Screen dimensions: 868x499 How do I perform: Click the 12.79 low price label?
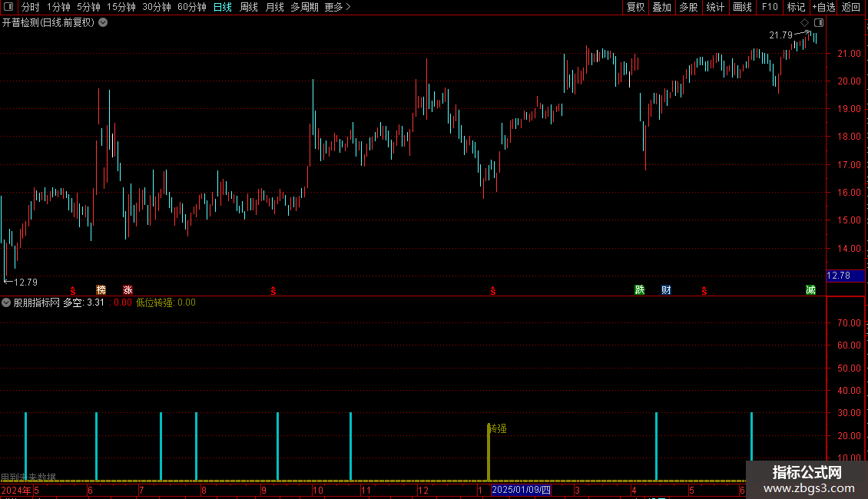[25, 283]
